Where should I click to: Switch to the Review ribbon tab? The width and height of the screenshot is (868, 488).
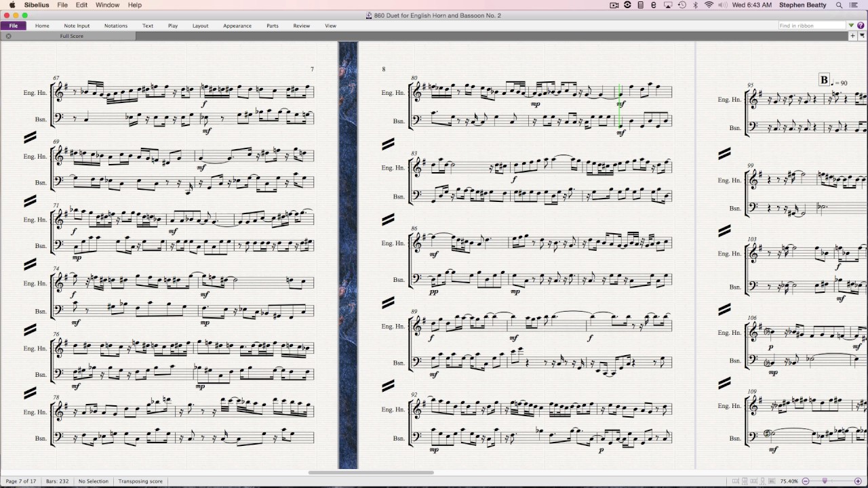click(302, 26)
